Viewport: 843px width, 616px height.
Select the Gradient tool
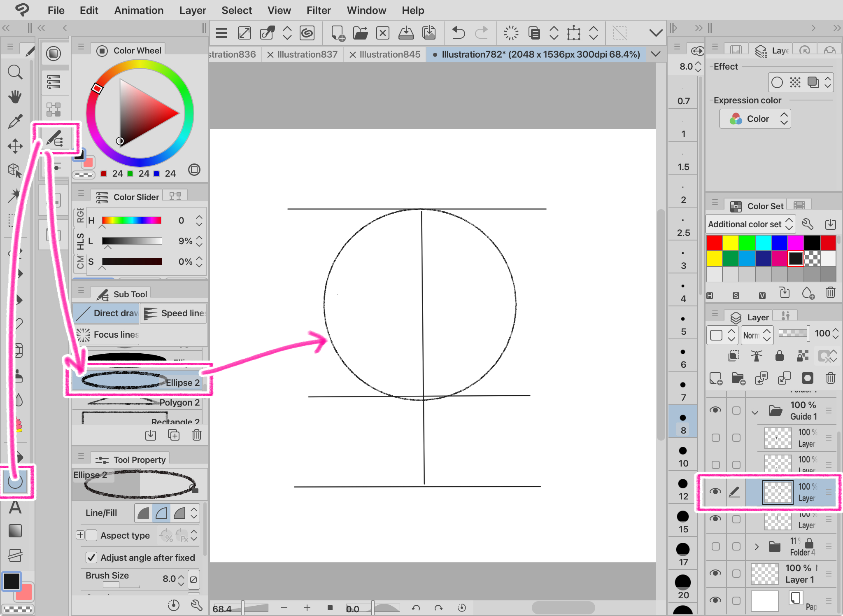(x=15, y=531)
